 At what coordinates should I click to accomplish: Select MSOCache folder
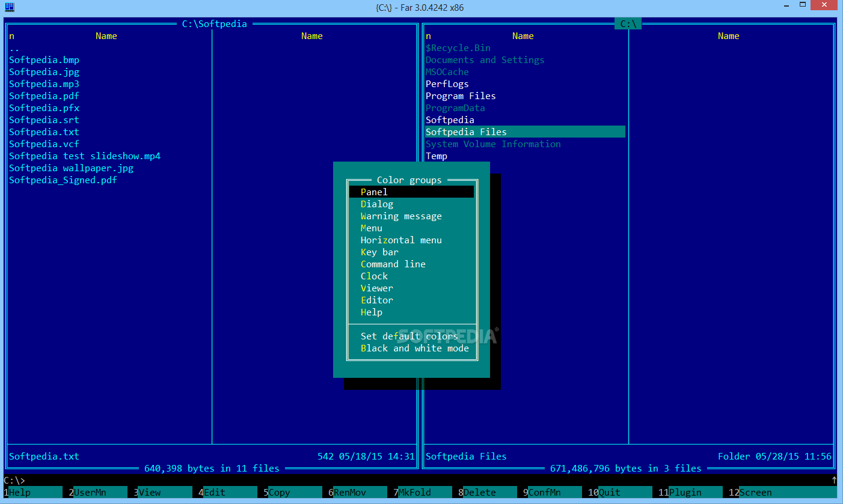[447, 71]
